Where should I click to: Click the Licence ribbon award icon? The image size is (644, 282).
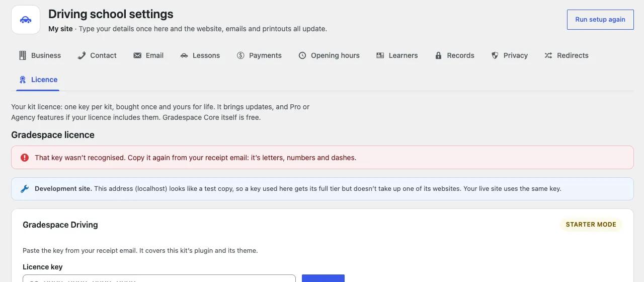23,80
